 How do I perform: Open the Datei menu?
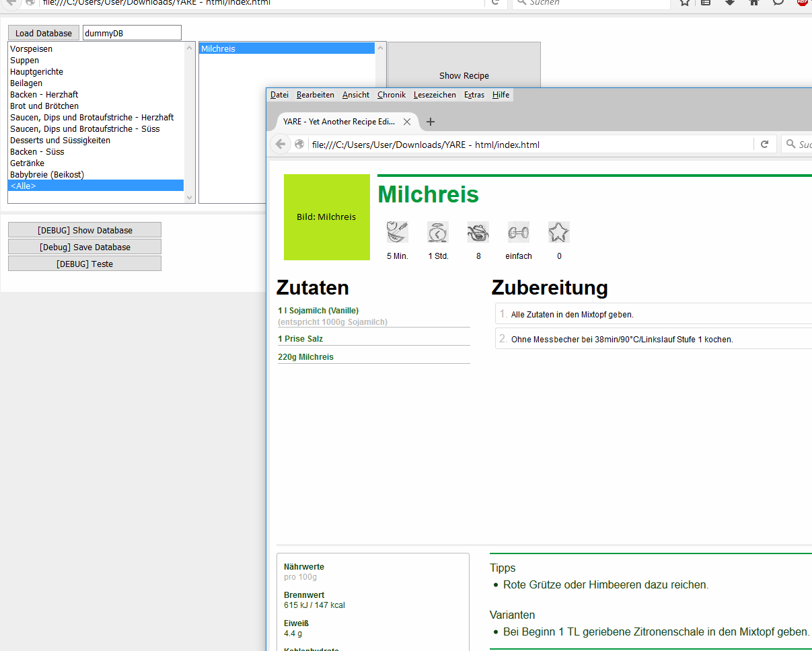coord(279,95)
